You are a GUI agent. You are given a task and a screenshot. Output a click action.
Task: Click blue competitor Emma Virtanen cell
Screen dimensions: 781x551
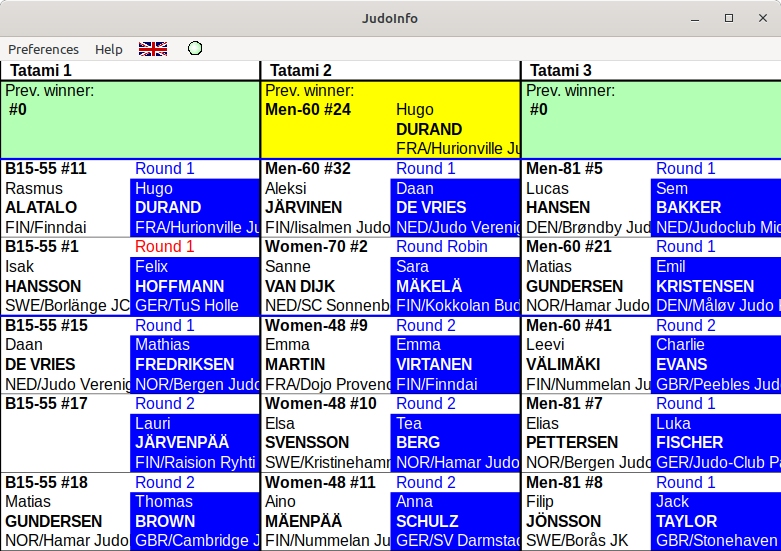coord(455,364)
